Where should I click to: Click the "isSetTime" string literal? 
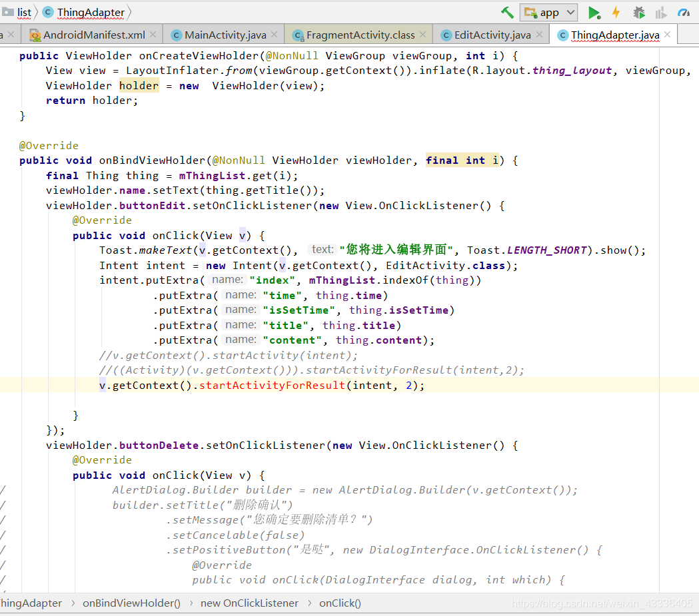click(x=299, y=310)
